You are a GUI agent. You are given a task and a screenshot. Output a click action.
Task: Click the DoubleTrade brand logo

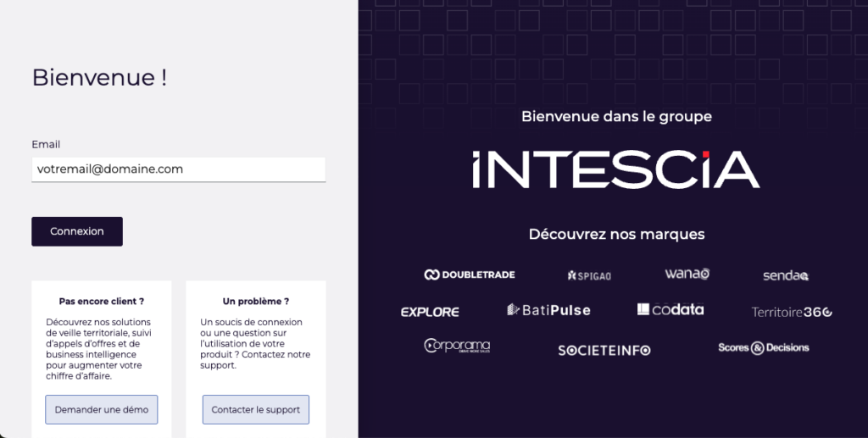[470, 274]
